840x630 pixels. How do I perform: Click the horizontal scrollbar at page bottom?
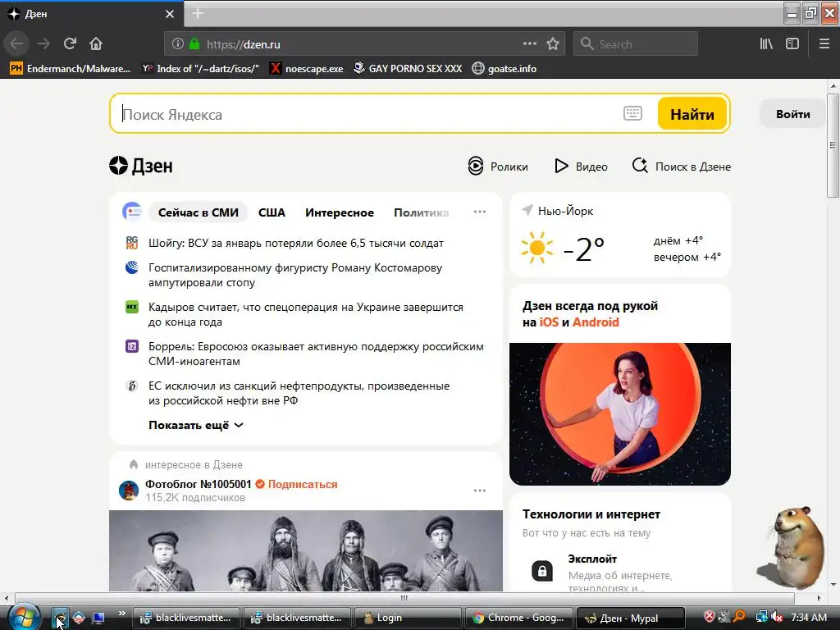point(404,598)
